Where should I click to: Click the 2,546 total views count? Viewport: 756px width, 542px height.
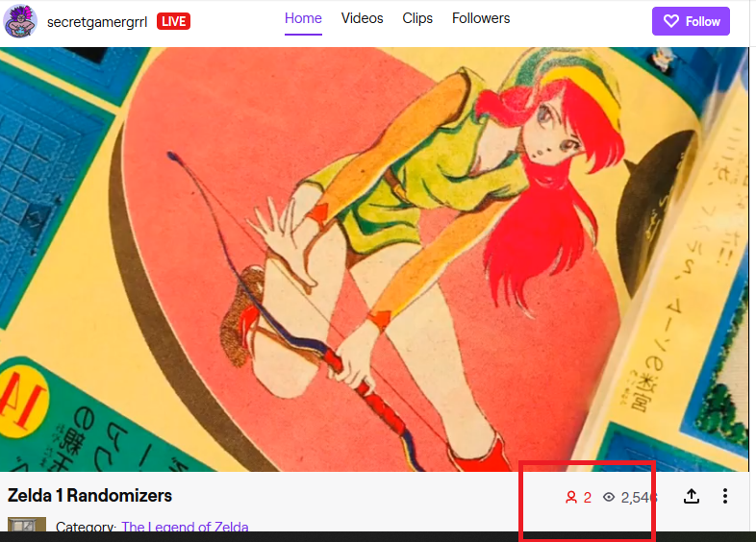point(639,497)
